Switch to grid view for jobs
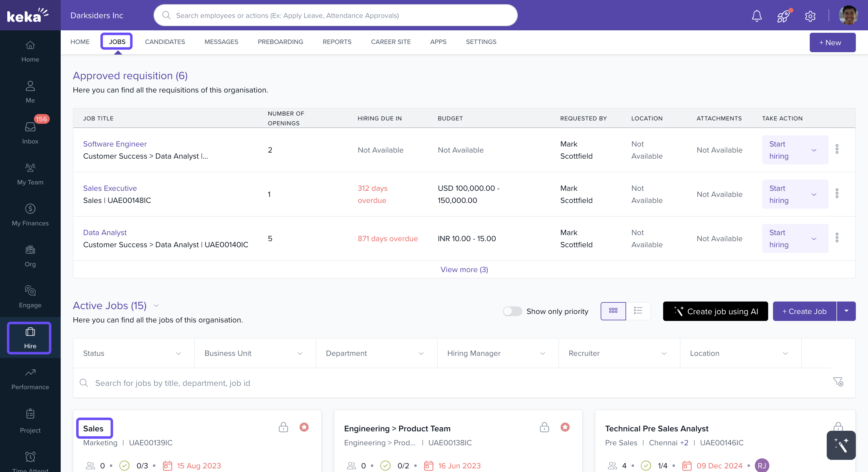 click(x=613, y=311)
